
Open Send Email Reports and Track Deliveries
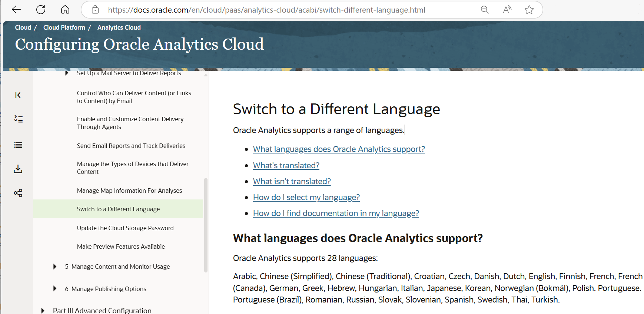(x=131, y=146)
